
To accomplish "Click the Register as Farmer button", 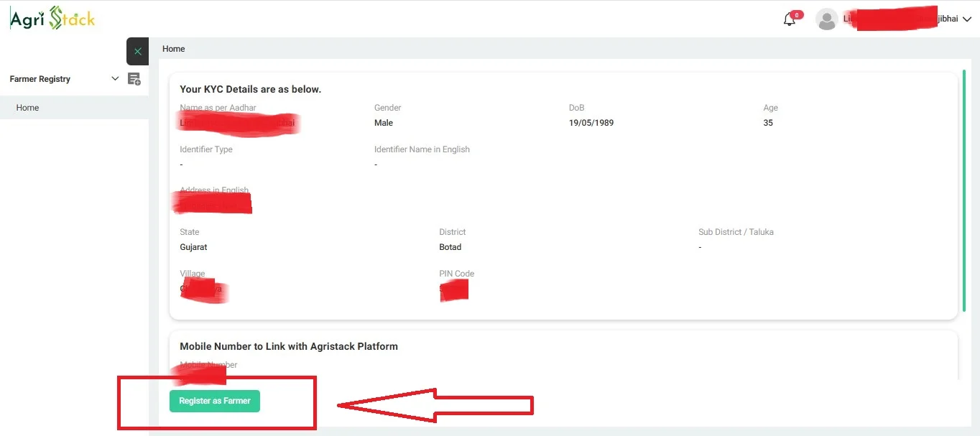I will point(215,401).
